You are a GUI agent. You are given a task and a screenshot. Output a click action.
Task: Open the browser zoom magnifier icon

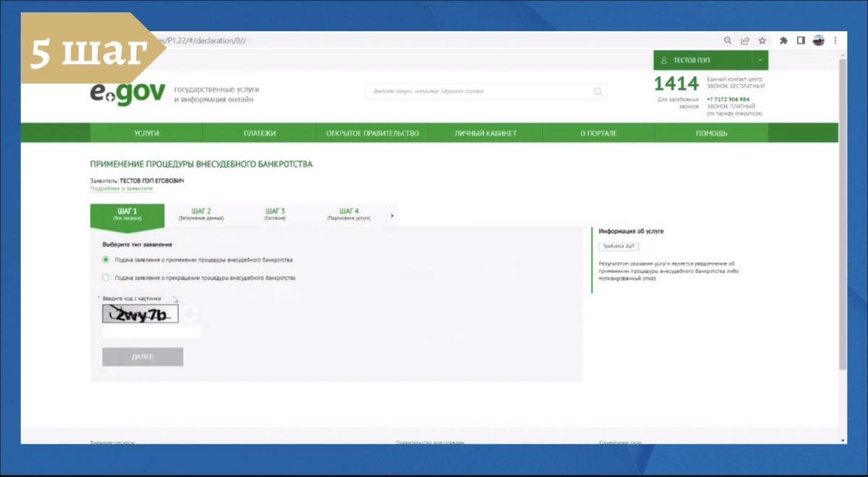[x=728, y=41]
